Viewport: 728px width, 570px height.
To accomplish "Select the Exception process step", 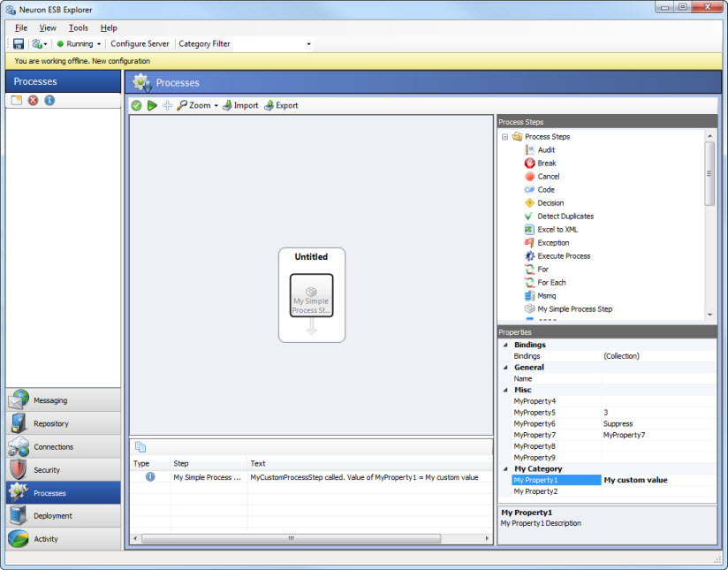I will (x=553, y=242).
